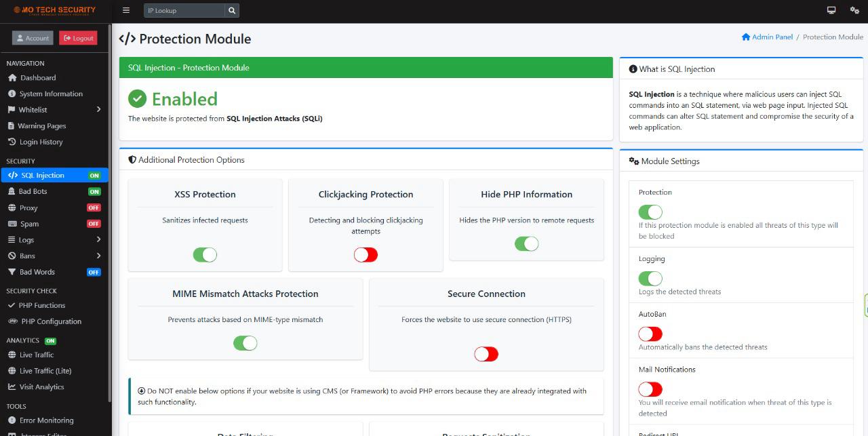Screen dimensions: 868x436
Task: Click the home icon in Admin Panel breadcrumb
Action: pyautogui.click(x=746, y=37)
